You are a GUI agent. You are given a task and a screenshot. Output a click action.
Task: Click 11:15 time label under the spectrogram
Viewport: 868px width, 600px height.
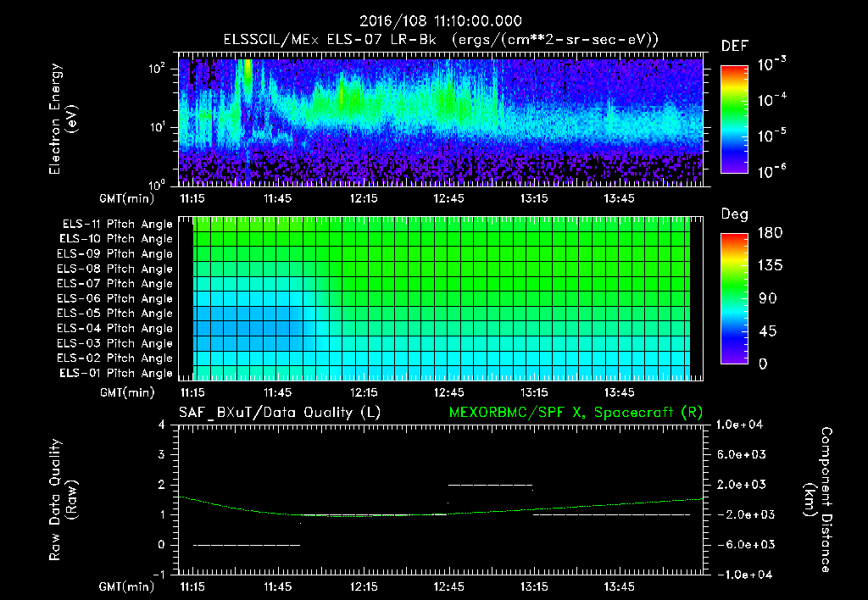[192, 198]
